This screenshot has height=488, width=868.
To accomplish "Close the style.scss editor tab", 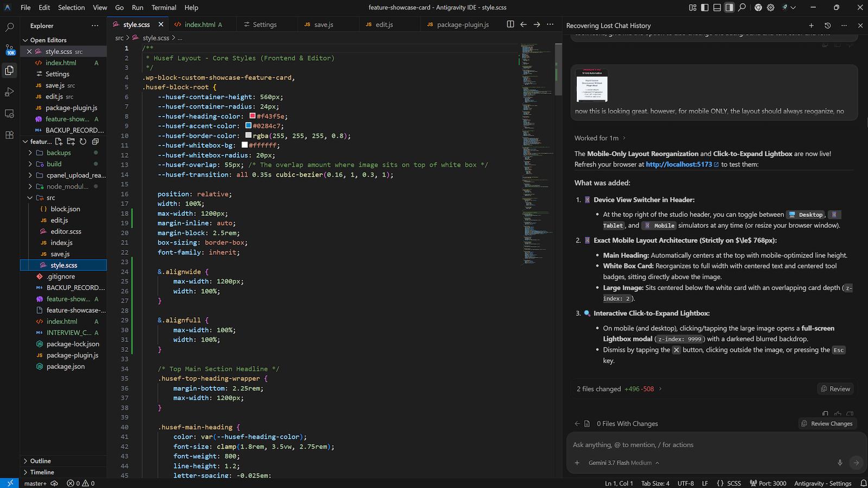I will (161, 24).
